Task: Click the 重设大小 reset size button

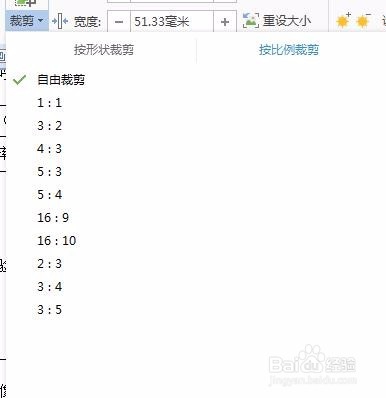Action: pos(277,21)
